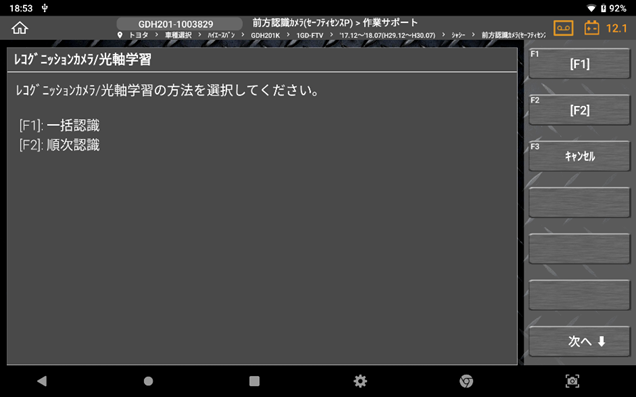Cancel with the F3 キャンセル button
Viewport: 636px width, 397px height.
click(x=579, y=156)
